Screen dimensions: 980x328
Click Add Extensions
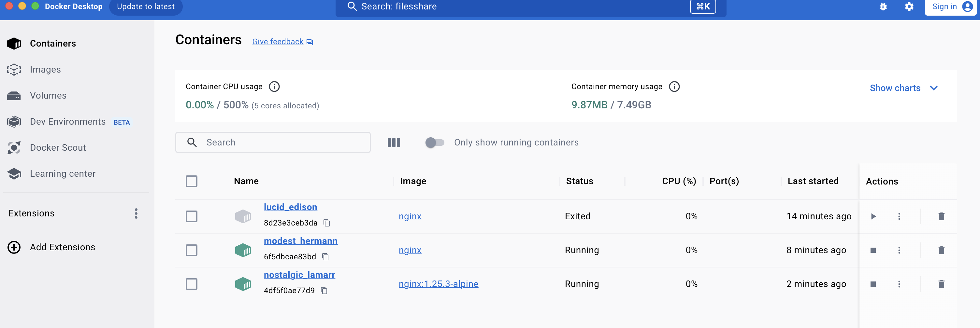click(51, 247)
